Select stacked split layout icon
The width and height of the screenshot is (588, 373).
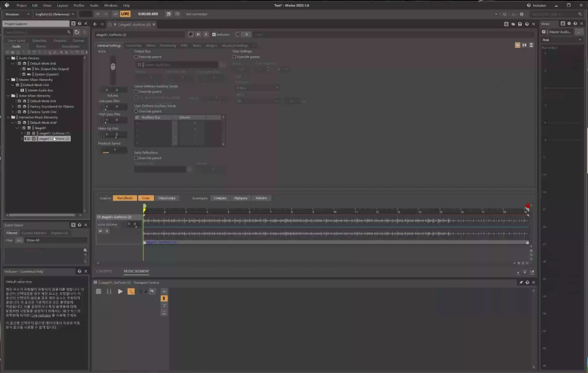point(531,45)
